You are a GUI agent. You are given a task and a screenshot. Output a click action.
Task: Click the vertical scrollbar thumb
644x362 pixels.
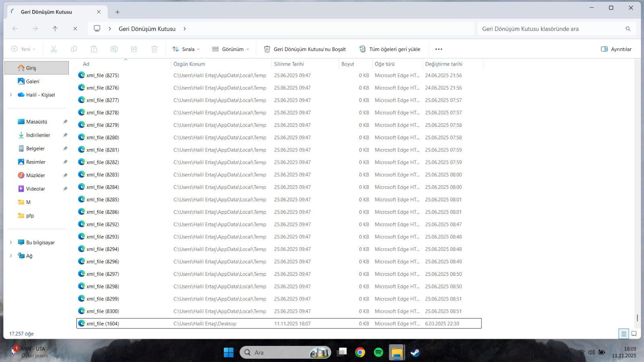[637, 318]
